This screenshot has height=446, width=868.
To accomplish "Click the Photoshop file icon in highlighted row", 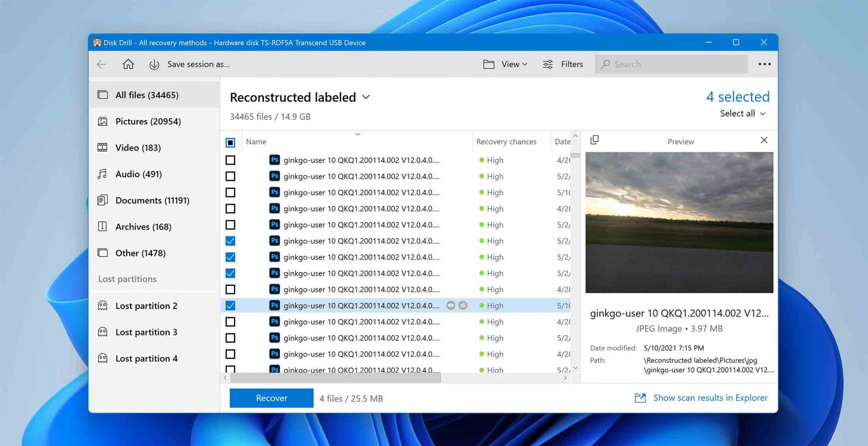I will tap(274, 305).
